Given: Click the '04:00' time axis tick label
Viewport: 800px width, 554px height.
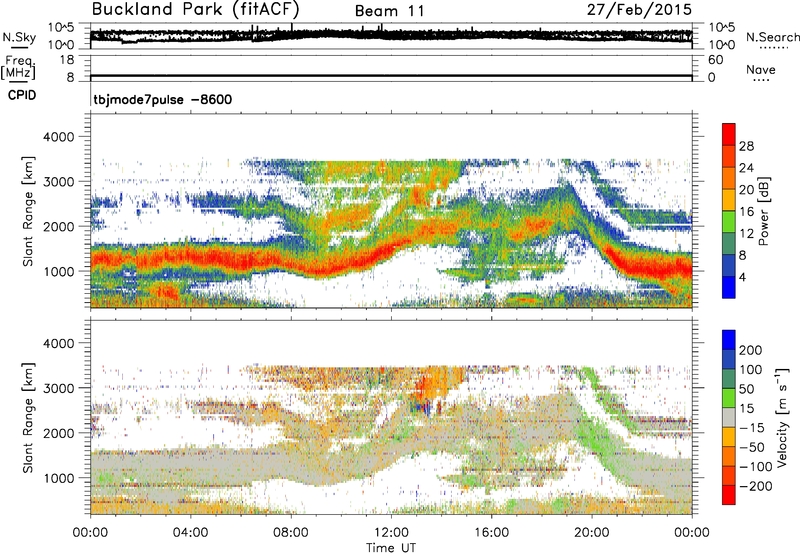Looking at the screenshot, I should tap(190, 533).
